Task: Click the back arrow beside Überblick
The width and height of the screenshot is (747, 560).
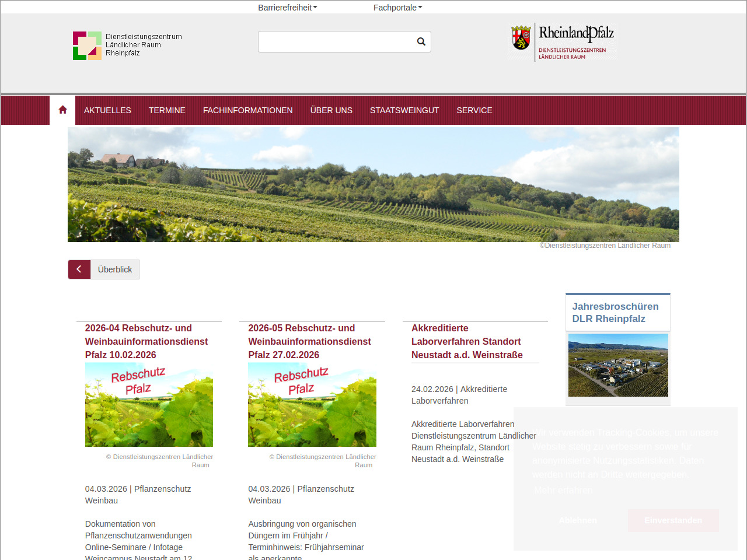Action: coord(79,269)
